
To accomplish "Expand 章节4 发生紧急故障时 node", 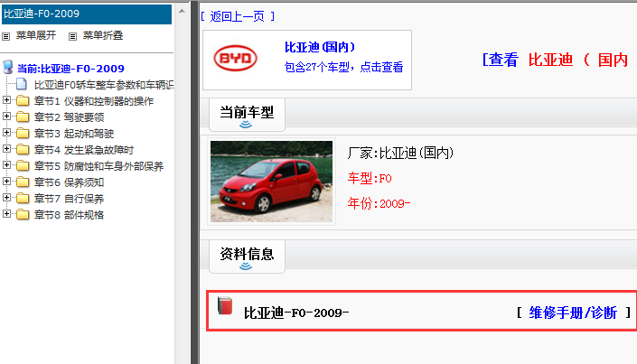I will click(x=6, y=149).
